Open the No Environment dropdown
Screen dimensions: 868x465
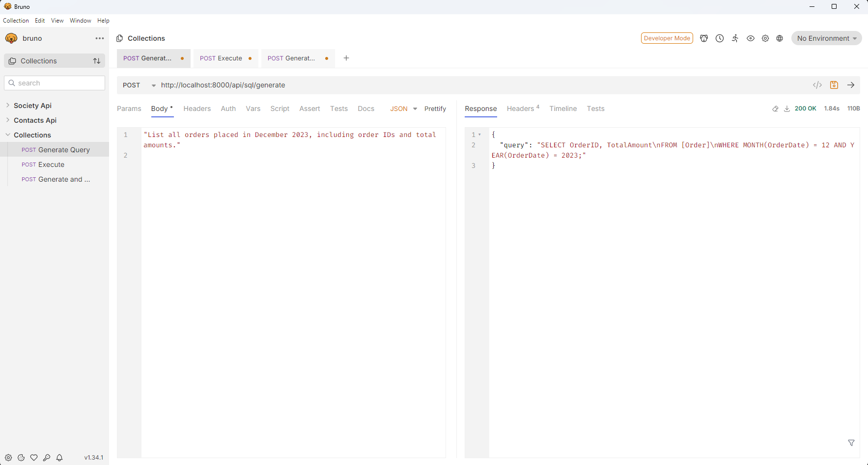826,38
